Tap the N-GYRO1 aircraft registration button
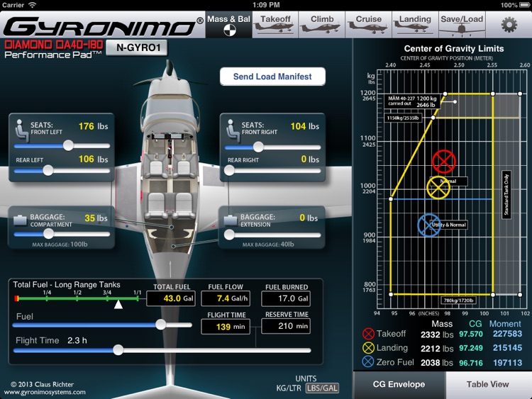 (137, 47)
